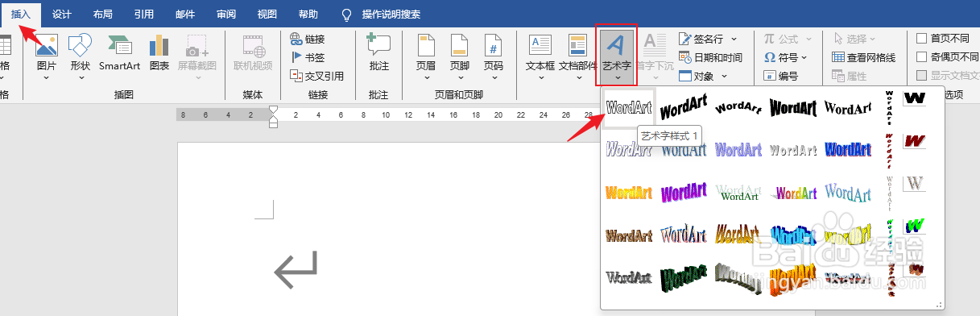Open the 对象 dropdown arrow

pos(724,76)
